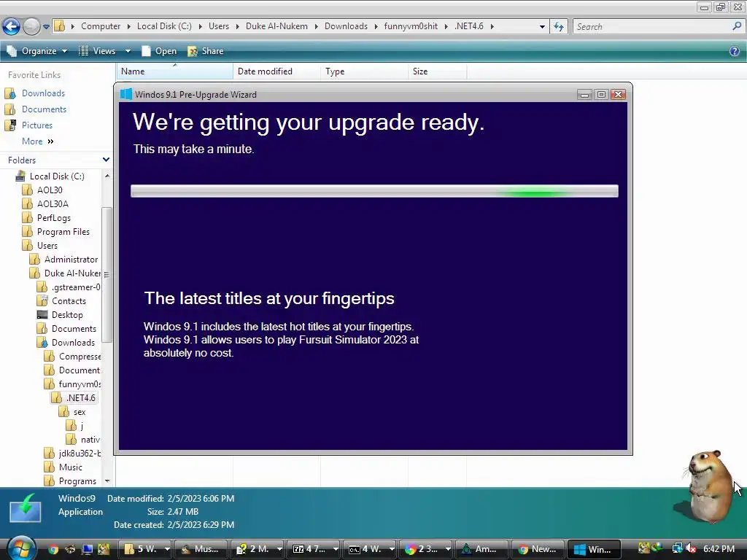Click the folder tree scrollbar up arrow
This screenshot has width=747, height=560.
click(x=107, y=176)
